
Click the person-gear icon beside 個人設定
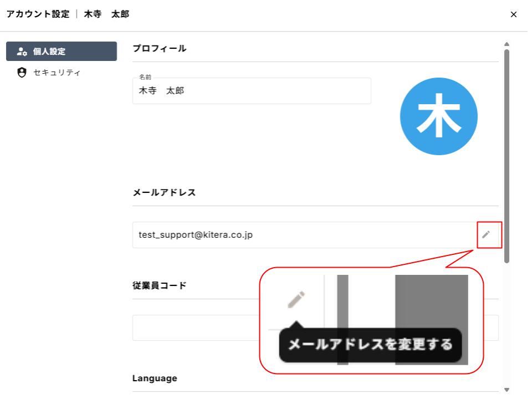click(22, 52)
